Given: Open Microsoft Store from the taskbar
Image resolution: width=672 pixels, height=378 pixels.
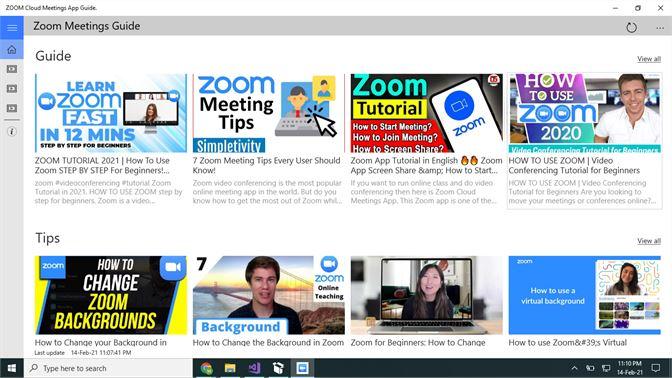Looking at the screenshot, I should tap(278, 368).
